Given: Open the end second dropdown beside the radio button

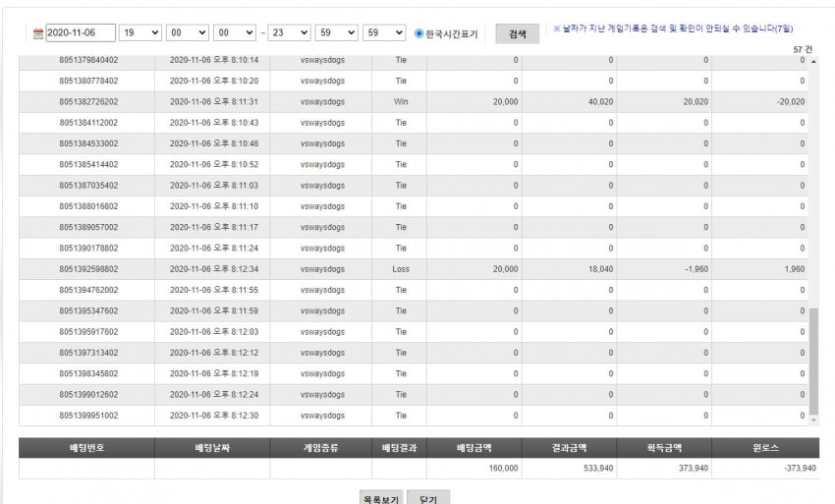Looking at the screenshot, I should 384,33.
